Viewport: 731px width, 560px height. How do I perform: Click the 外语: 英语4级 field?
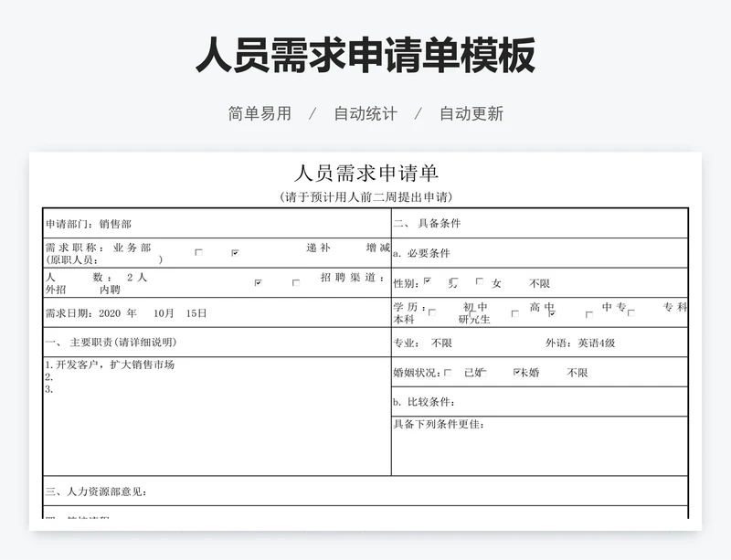coord(580,343)
